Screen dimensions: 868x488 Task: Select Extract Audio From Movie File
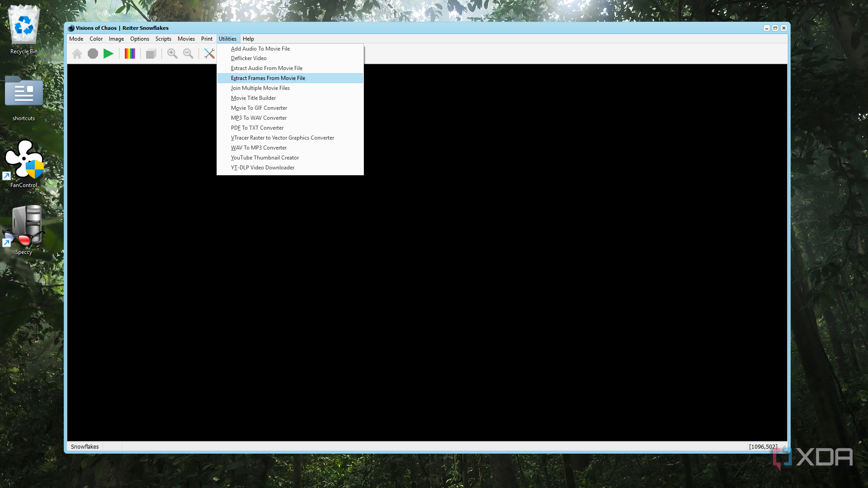[x=290, y=68]
